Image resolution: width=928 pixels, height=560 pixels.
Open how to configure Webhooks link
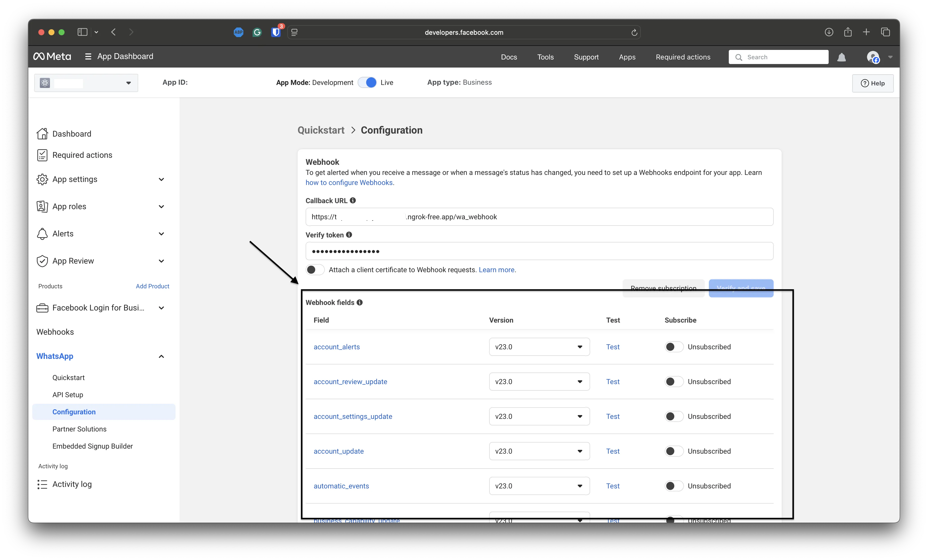(x=349, y=182)
